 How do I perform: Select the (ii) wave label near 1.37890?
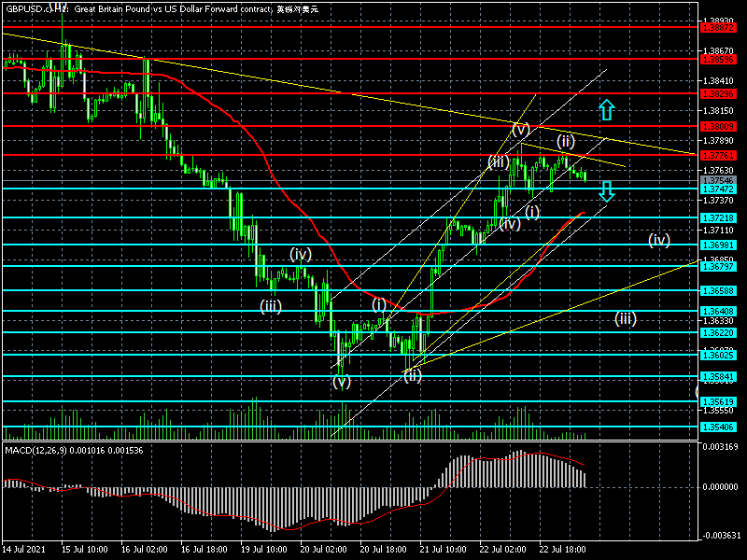pos(566,141)
